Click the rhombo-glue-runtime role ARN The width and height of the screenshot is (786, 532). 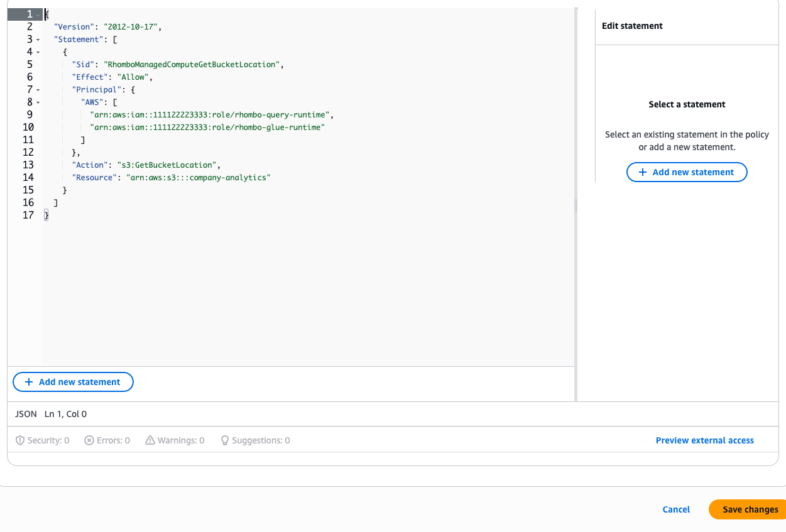pos(207,128)
